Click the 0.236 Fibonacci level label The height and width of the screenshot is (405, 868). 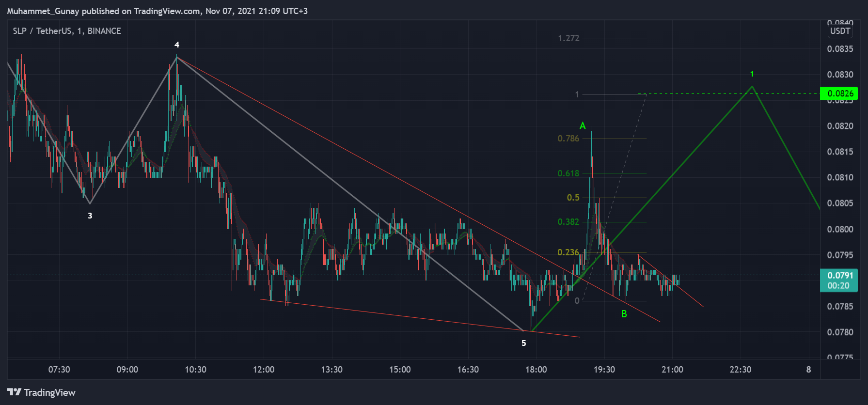click(x=568, y=252)
